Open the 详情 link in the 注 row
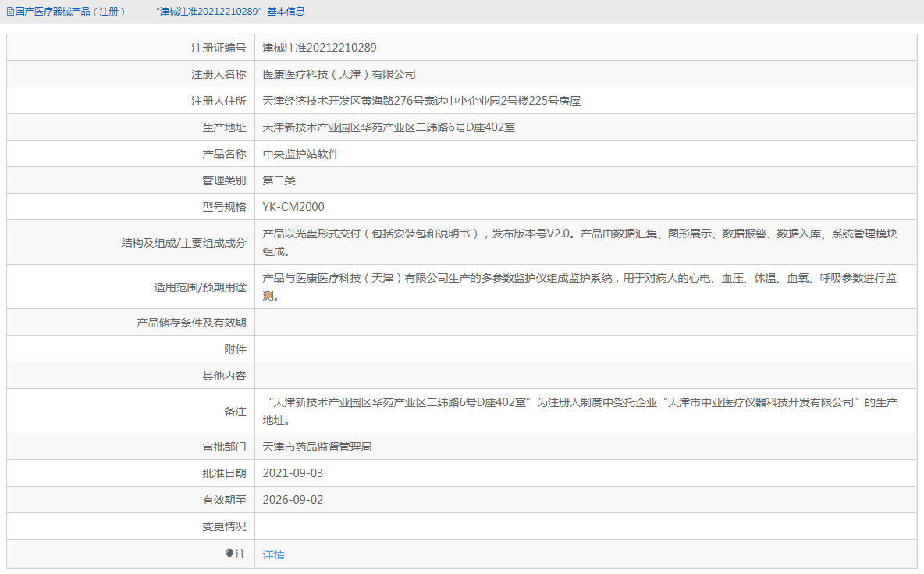 pyautogui.click(x=273, y=554)
